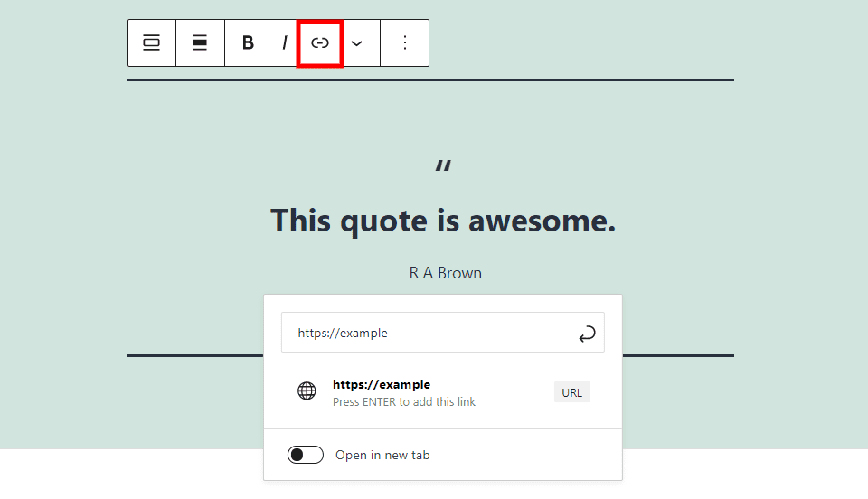Click the globe icon beside the suggestion

[x=307, y=391]
